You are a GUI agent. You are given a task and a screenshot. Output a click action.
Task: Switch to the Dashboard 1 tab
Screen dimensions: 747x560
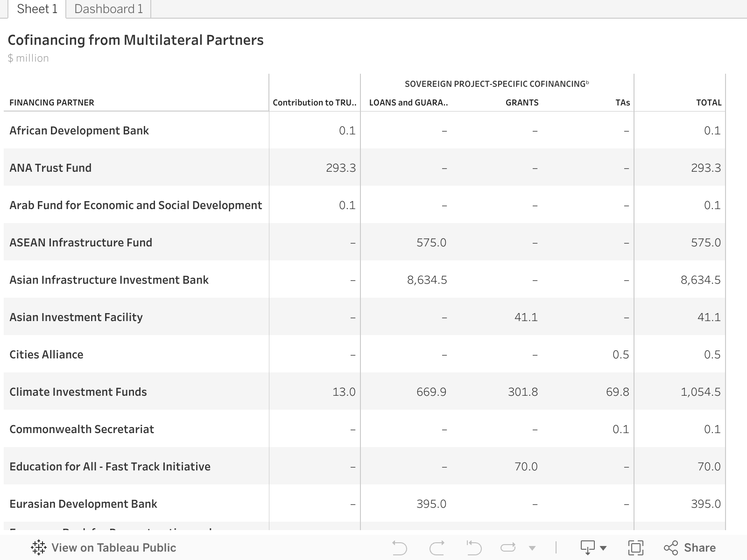click(x=108, y=9)
